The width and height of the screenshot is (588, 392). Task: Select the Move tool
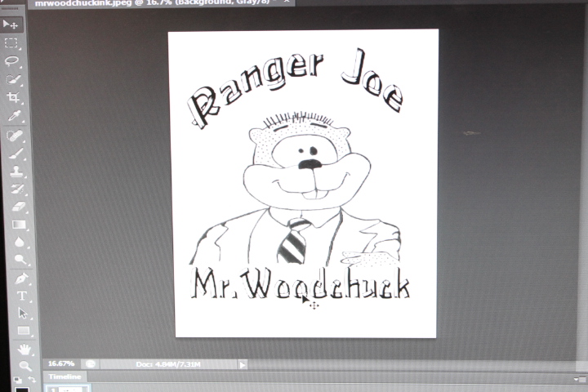(11, 24)
